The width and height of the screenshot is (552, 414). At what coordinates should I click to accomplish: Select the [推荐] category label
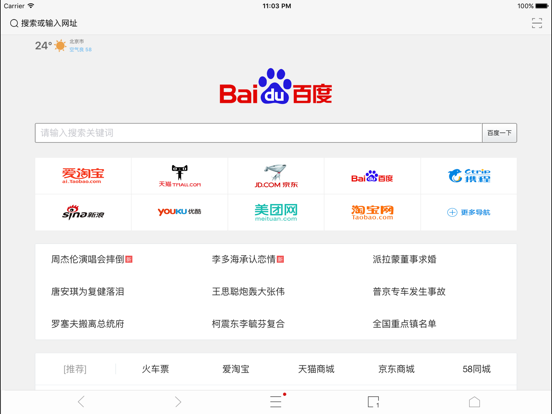[x=75, y=369]
